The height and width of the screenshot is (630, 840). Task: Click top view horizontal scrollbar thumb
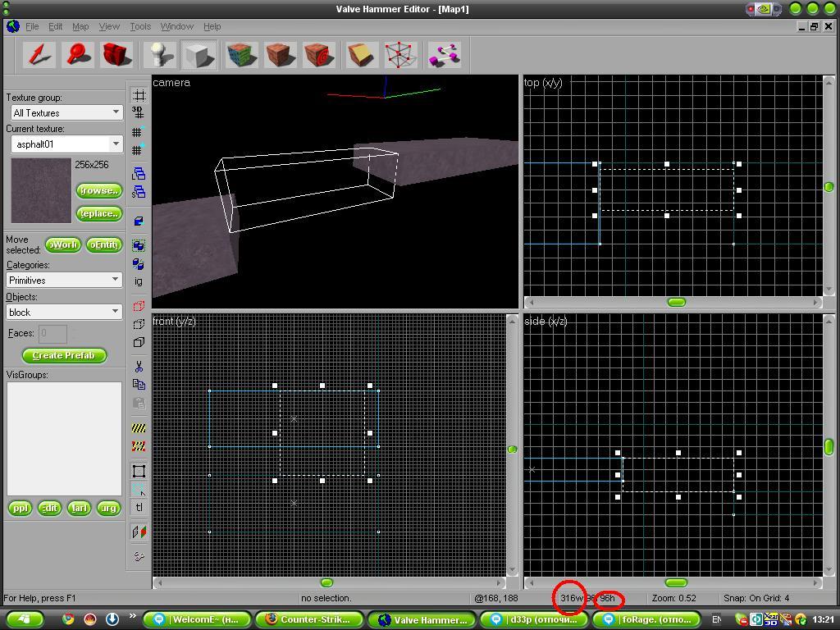click(677, 302)
